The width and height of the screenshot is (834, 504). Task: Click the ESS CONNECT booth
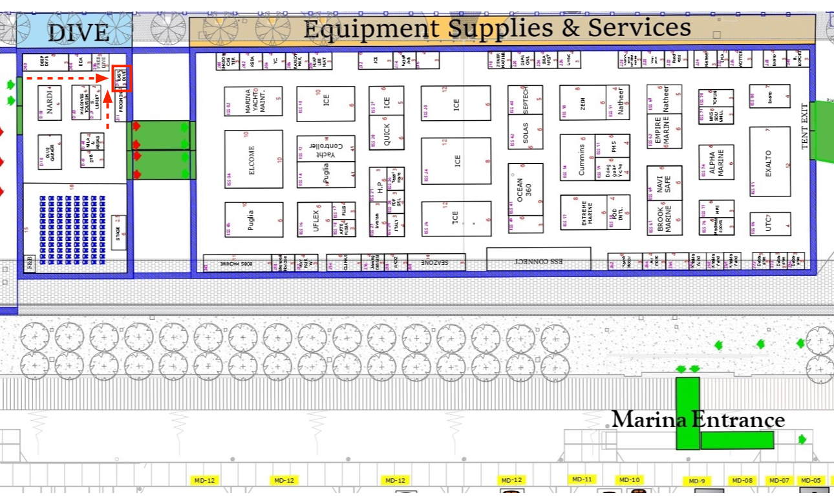pos(539,259)
